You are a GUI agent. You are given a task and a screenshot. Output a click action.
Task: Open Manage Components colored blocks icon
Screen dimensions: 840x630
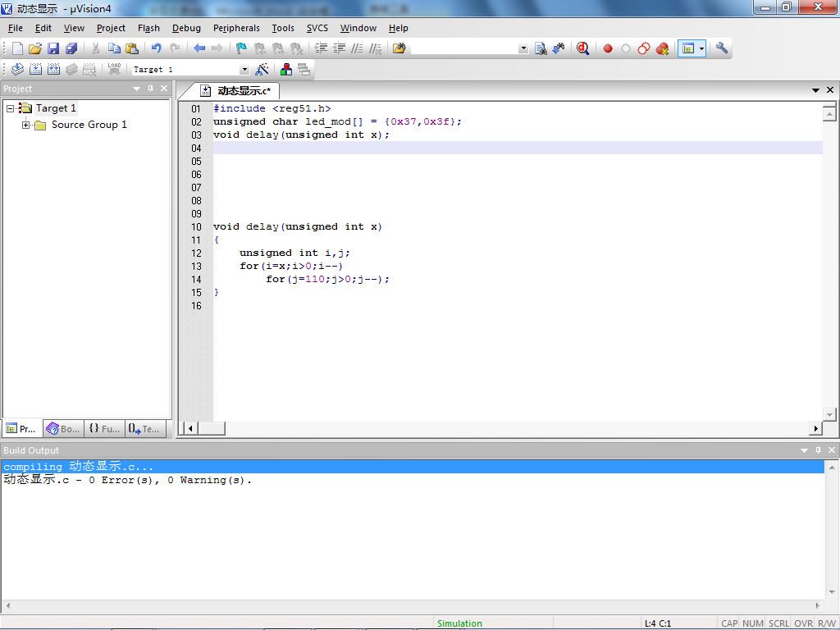click(285, 70)
